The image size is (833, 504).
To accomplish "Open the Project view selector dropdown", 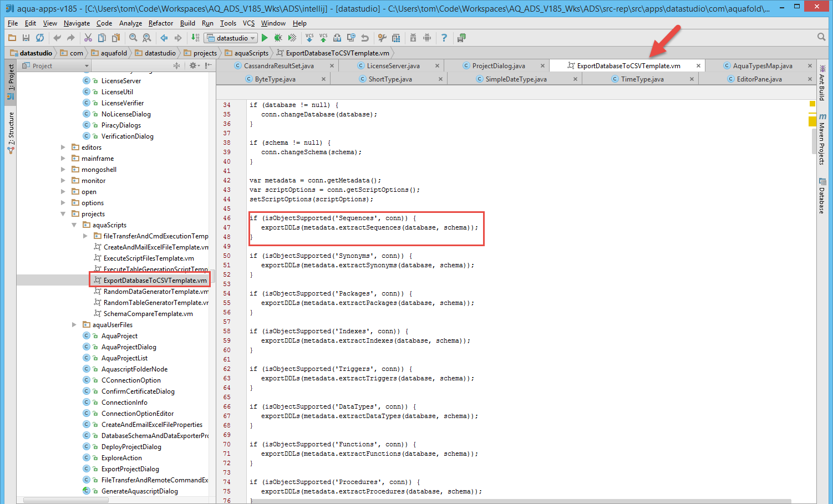I will click(x=55, y=65).
